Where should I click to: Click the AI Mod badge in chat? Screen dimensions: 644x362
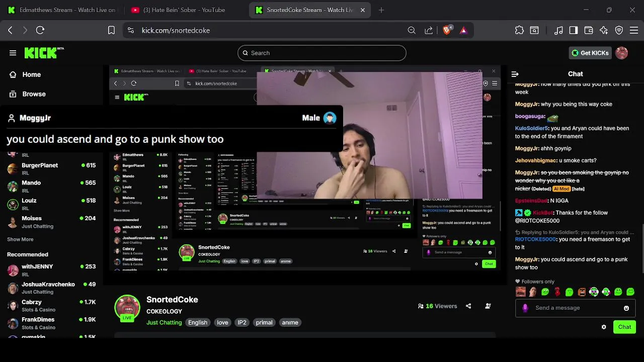pyautogui.click(x=561, y=189)
